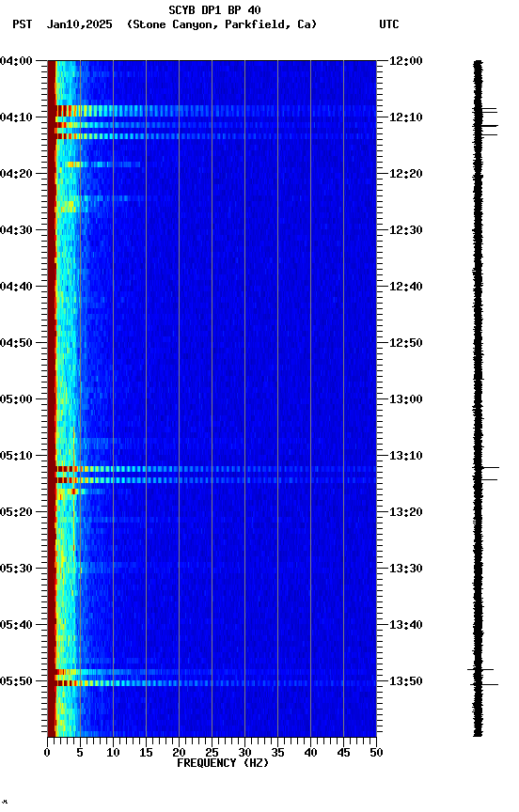Click the title text 'SCYB DP1 BP 40'
The width and height of the screenshot is (519, 812).
click(214, 10)
